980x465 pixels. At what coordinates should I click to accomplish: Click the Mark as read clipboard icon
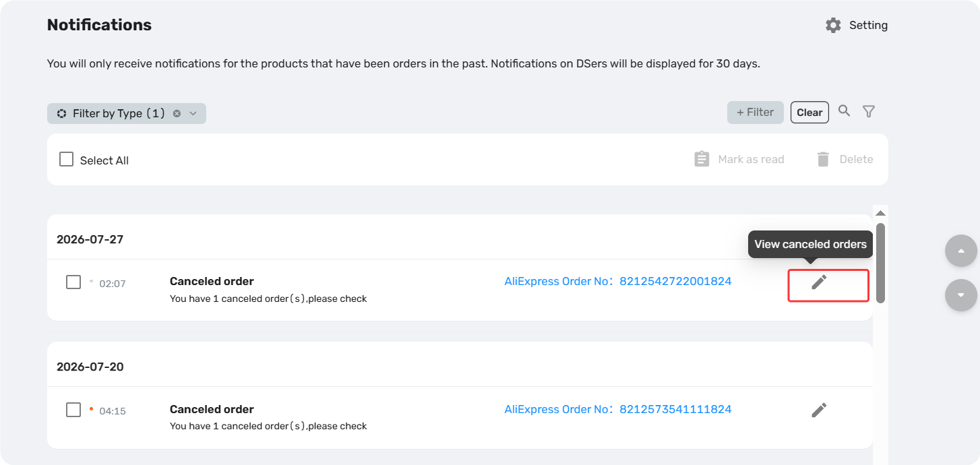[702, 159]
